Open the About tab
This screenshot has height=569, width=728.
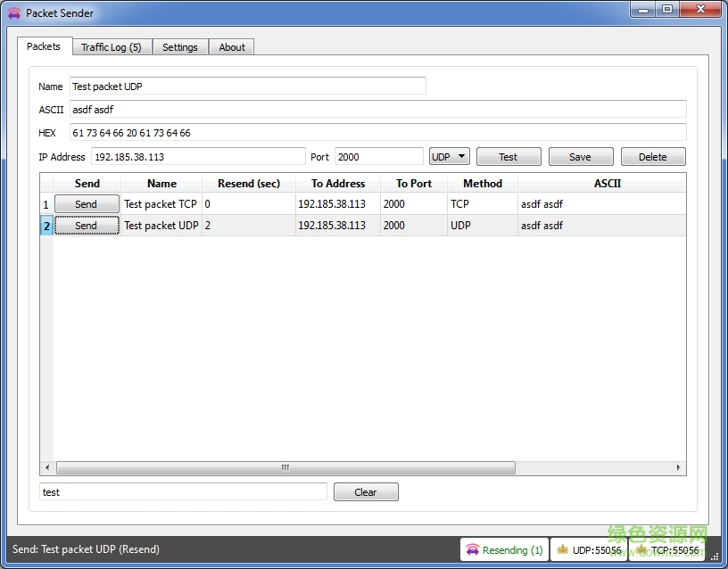click(232, 47)
